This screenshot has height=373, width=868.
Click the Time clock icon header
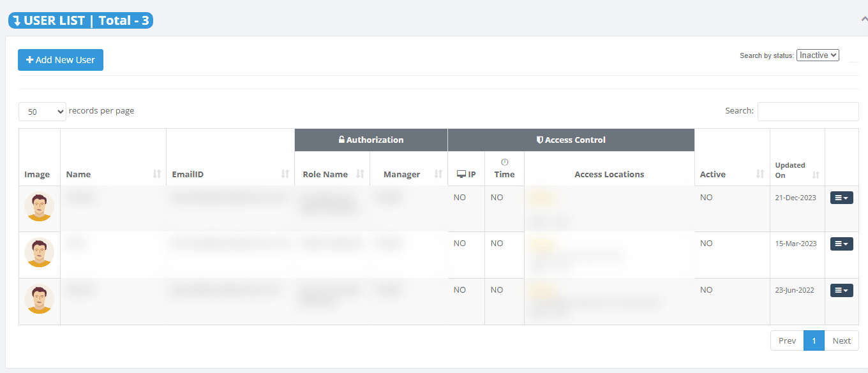pos(505,162)
